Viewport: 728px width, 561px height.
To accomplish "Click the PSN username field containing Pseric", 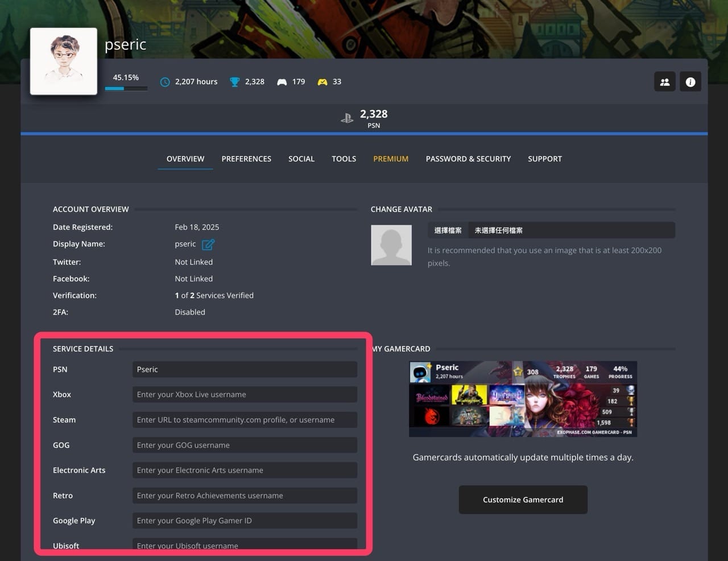I will click(245, 369).
